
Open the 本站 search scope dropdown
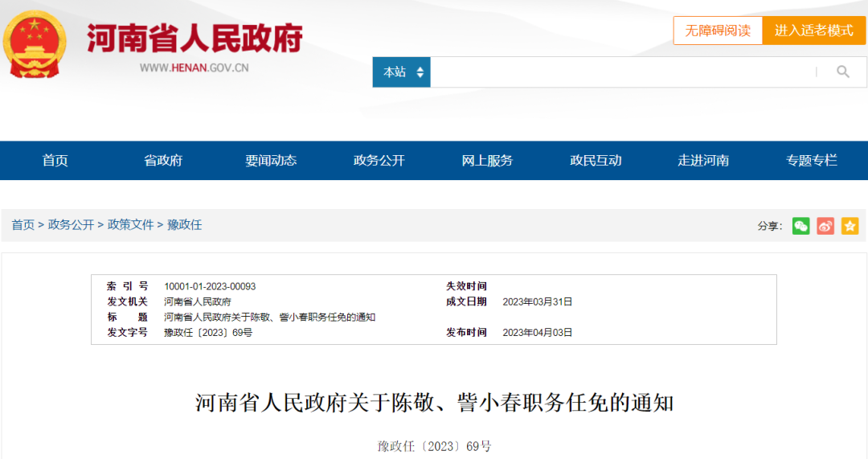tap(401, 72)
